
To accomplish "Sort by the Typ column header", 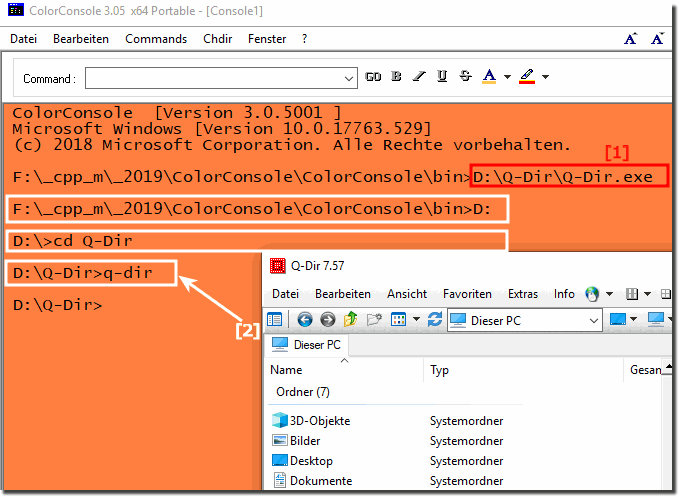I will click(x=439, y=370).
